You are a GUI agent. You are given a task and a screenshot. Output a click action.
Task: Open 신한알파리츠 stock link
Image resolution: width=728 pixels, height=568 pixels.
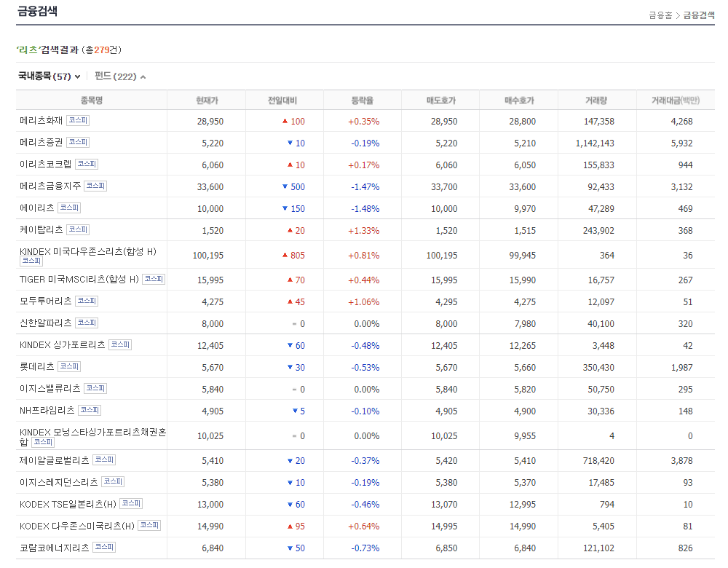pyautogui.click(x=45, y=323)
